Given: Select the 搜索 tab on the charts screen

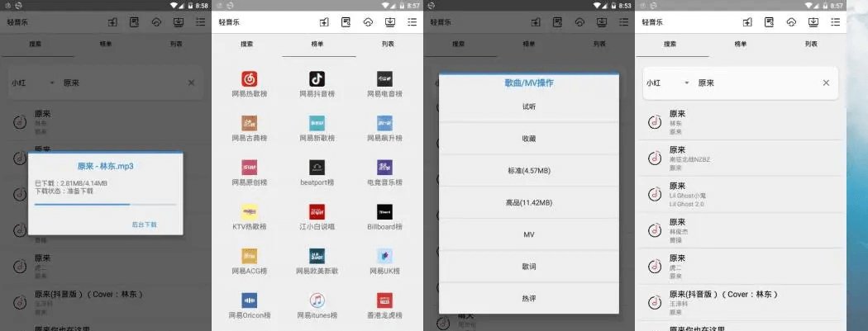Looking at the screenshot, I should click(x=247, y=45).
